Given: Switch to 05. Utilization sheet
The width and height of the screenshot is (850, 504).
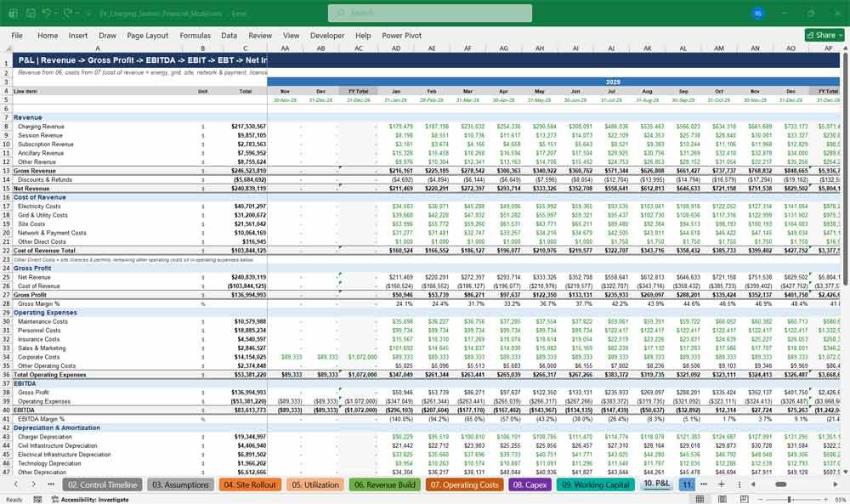Looking at the screenshot, I should [x=314, y=484].
